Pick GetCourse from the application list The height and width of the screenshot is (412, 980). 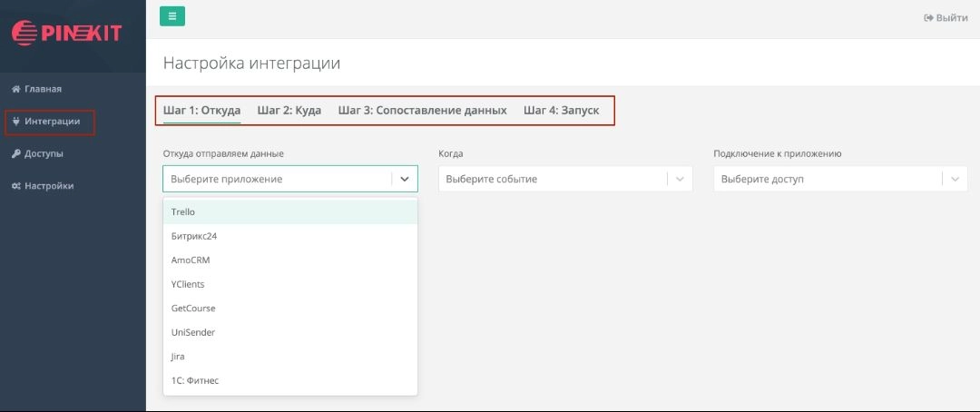[193, 309]
